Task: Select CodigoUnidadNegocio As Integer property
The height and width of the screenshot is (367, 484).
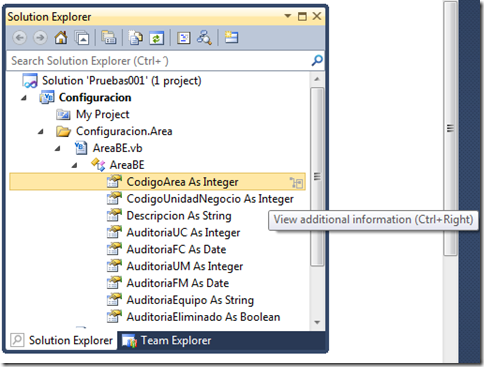Action: click(x=210, y=199)
